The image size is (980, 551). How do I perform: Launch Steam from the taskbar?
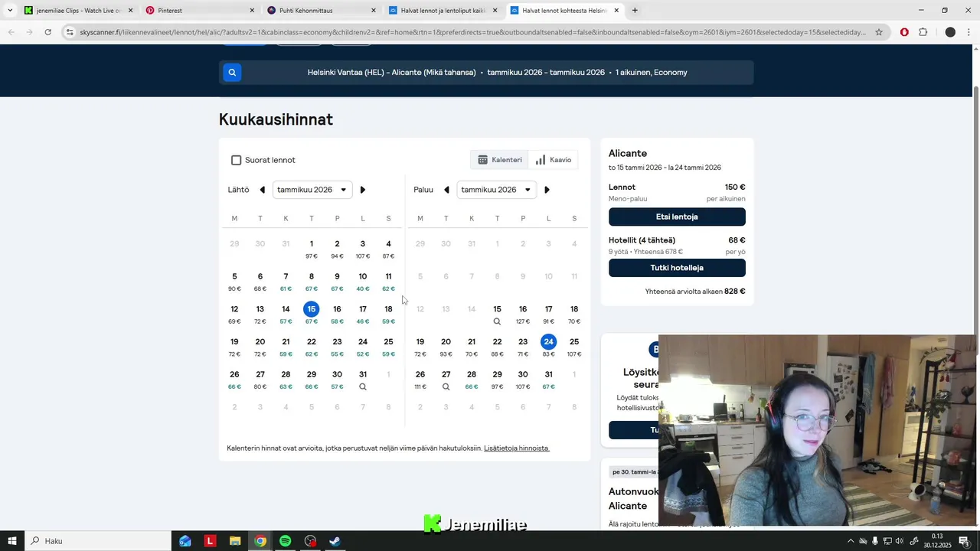coord(335,541)
